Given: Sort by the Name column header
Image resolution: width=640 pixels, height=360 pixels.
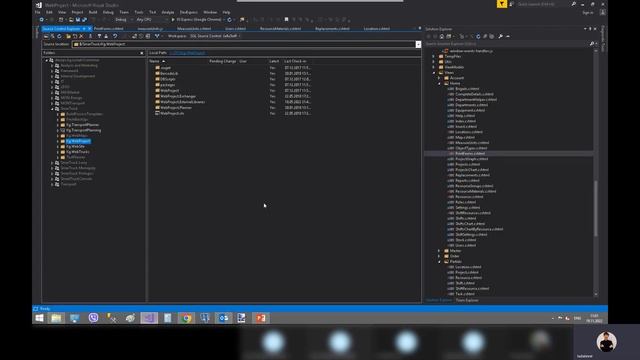Looking at the screenshot, I should point(154,61).
